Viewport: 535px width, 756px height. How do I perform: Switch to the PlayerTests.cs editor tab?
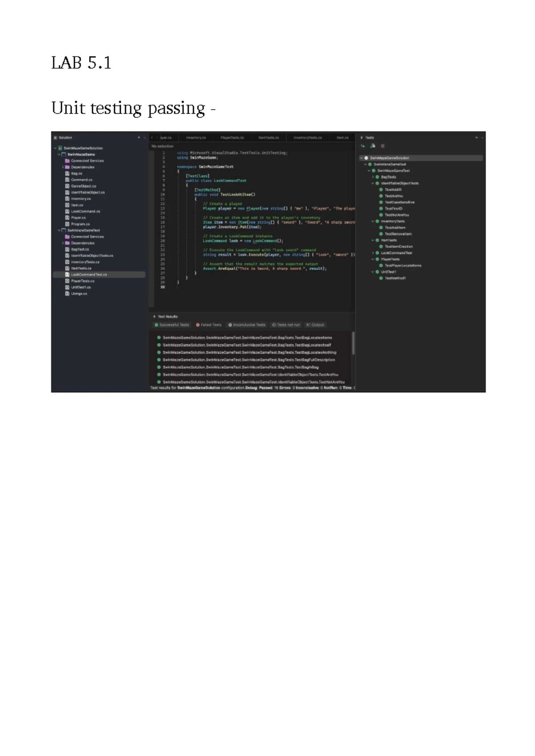click(x=232, y=138)
